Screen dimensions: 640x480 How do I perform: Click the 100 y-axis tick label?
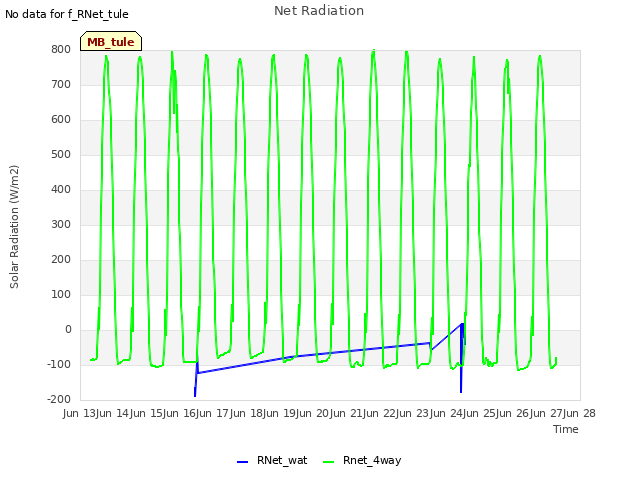tap(61, 294)
